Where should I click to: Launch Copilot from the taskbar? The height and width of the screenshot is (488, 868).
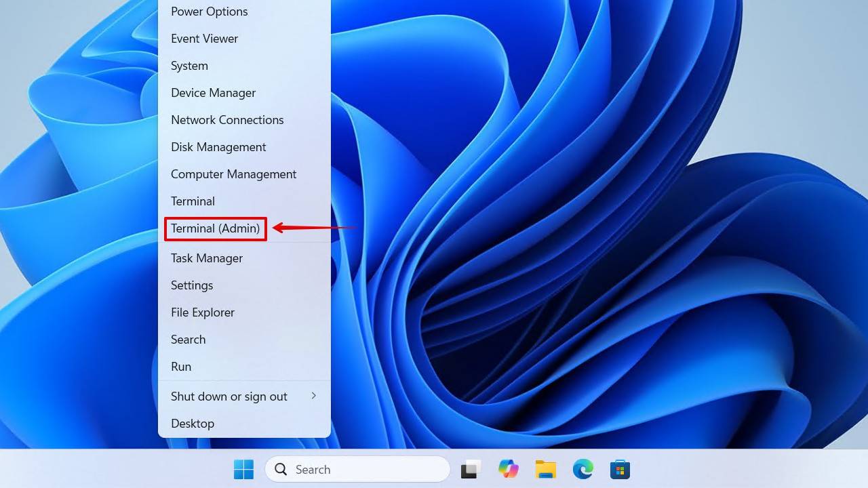pyautogui.click(x=508, y=469)
